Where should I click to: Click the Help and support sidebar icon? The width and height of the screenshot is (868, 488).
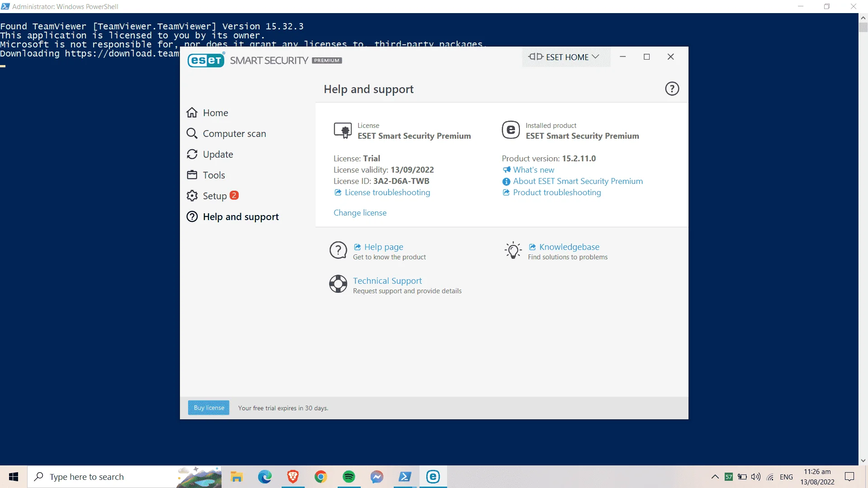coord(192,216)
